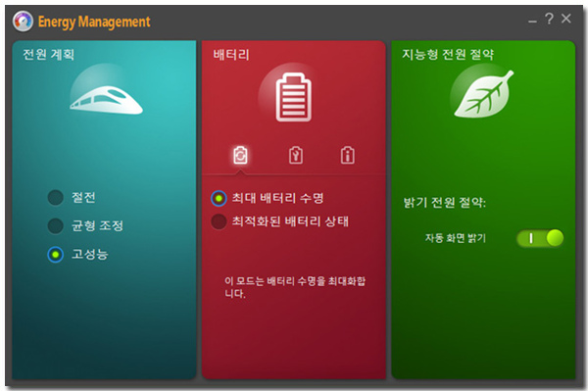Click the 전원 계획 panel heading
588x391 pixels.
click(x=48, y=55)
